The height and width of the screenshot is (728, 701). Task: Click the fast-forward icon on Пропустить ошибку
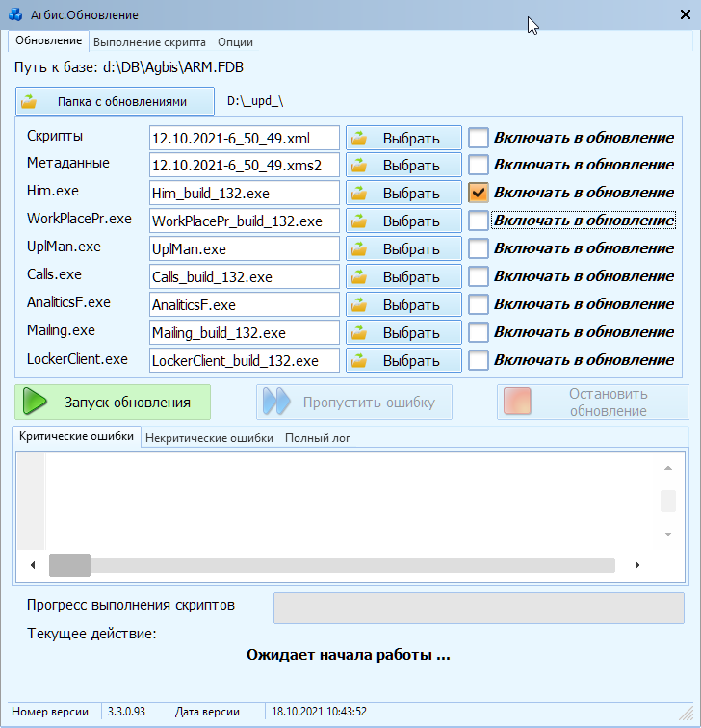276,402
